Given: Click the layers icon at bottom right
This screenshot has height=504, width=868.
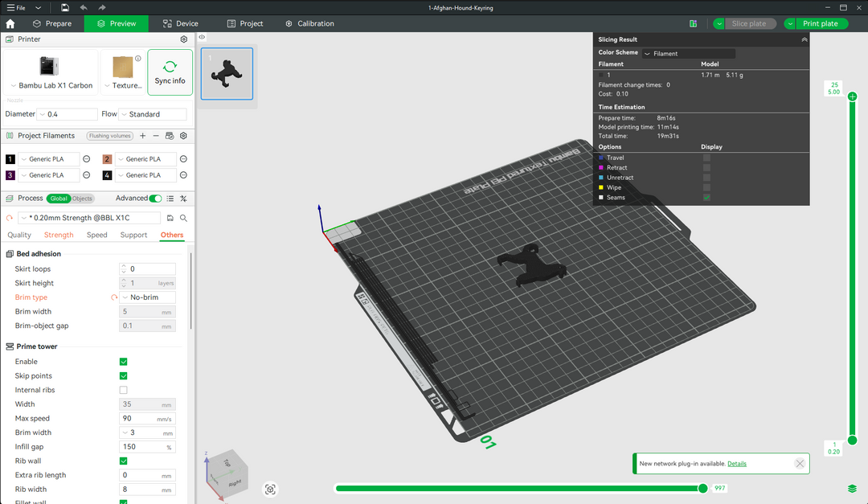Looking at the screenshot, I should click(x=853, y=488).
